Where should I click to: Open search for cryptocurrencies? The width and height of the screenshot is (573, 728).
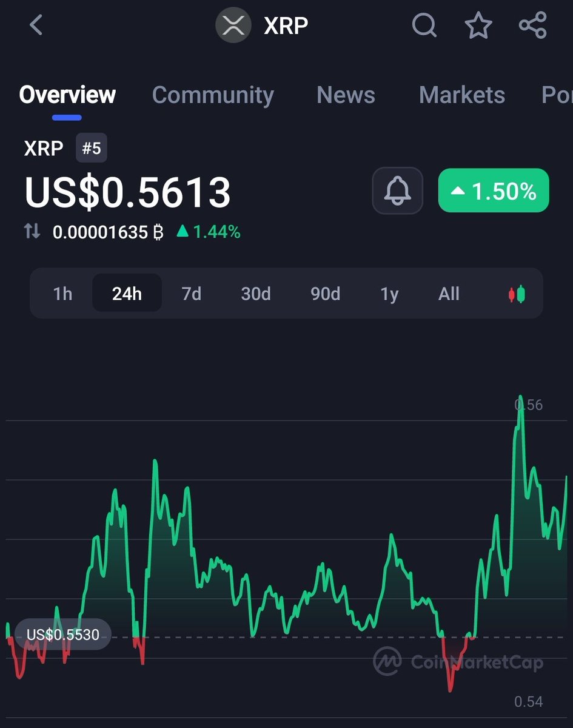pos(424,25)
